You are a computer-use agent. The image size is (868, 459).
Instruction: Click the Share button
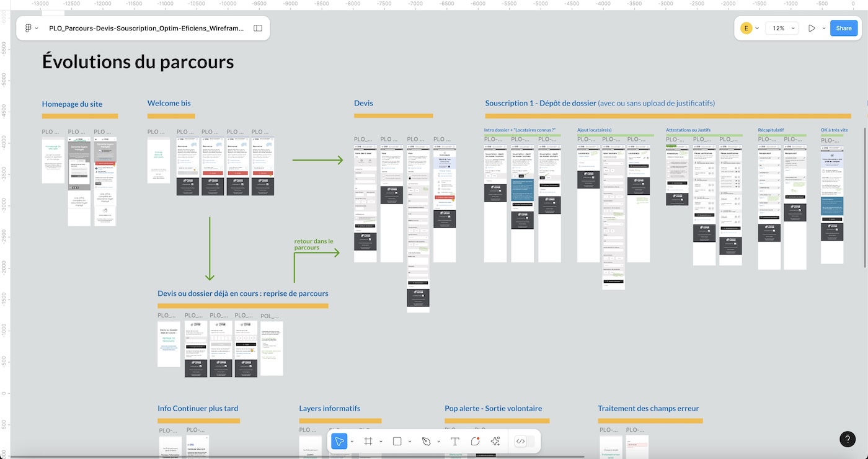[844, 29]
